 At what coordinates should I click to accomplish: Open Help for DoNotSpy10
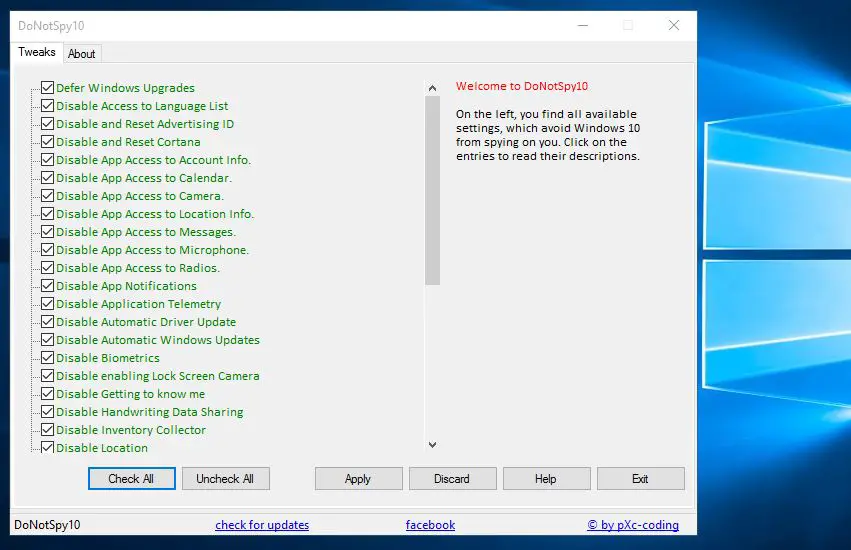pyautogui.click(x=546, y=478)
